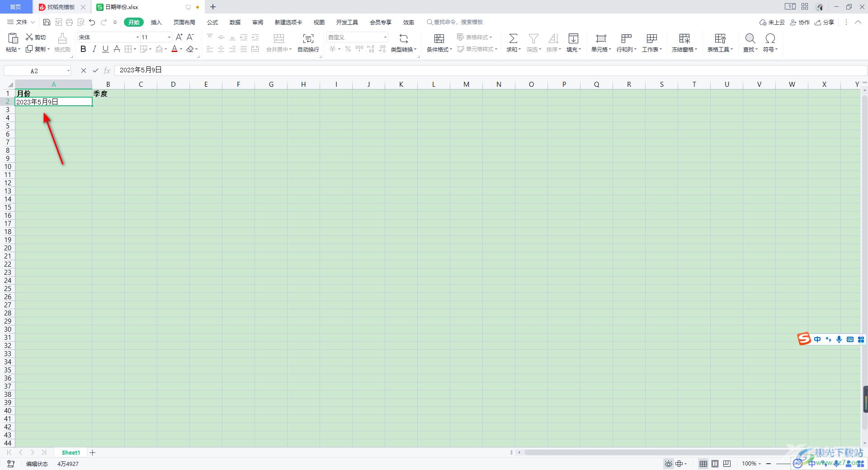Apply percent style format
The width and height of the screenshot is (868, 470).
(348, 49)
